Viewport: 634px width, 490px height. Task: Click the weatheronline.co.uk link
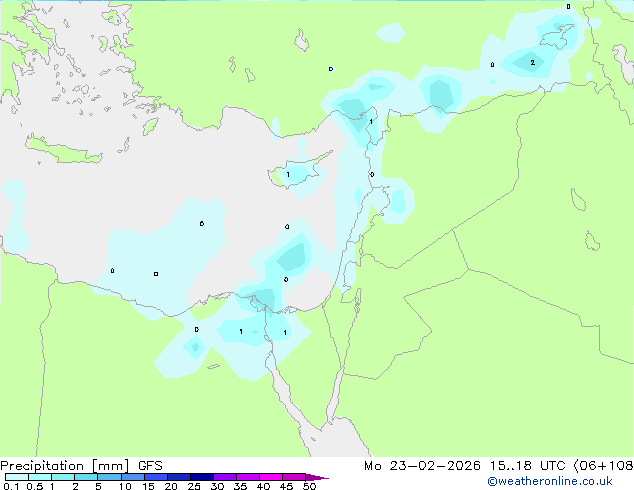click(x=550, y=481)
